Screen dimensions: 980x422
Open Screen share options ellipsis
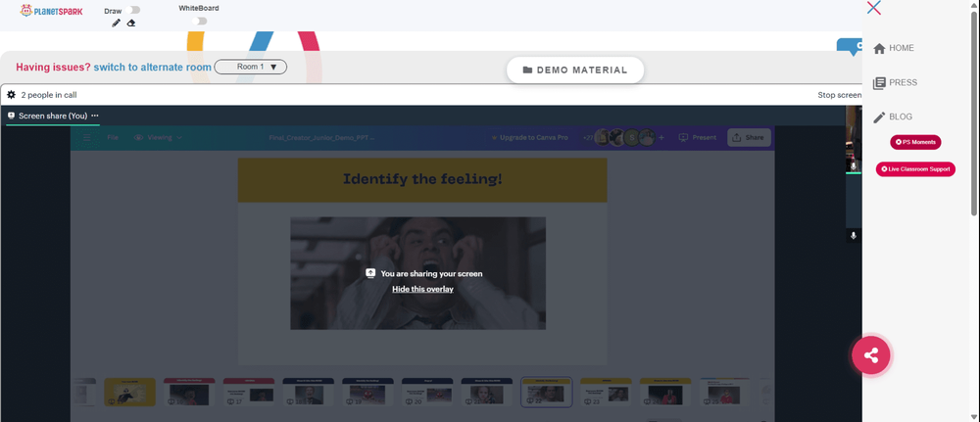click(x=95, y=116)
